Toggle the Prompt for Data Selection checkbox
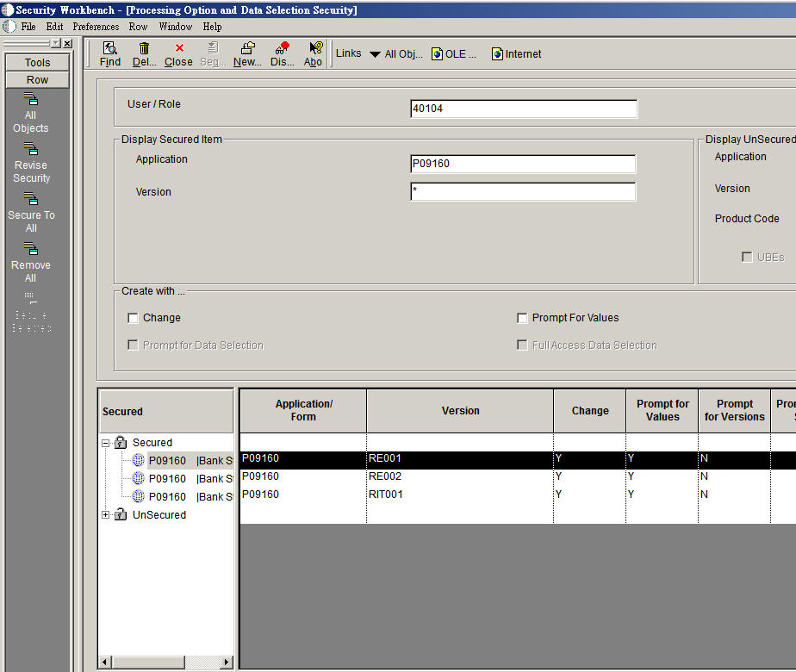Viewport: 796px width, 672px height. click(x=133, y=345)
